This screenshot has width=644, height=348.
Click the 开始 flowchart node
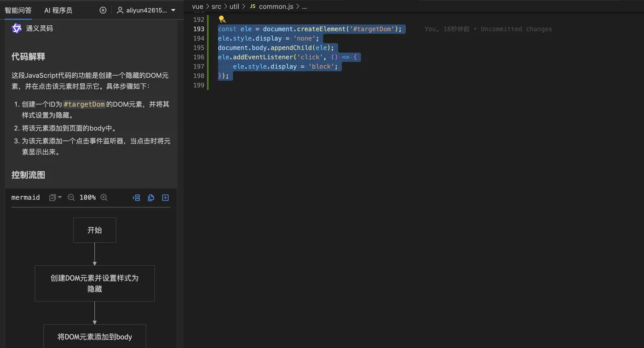pos(95,230)
